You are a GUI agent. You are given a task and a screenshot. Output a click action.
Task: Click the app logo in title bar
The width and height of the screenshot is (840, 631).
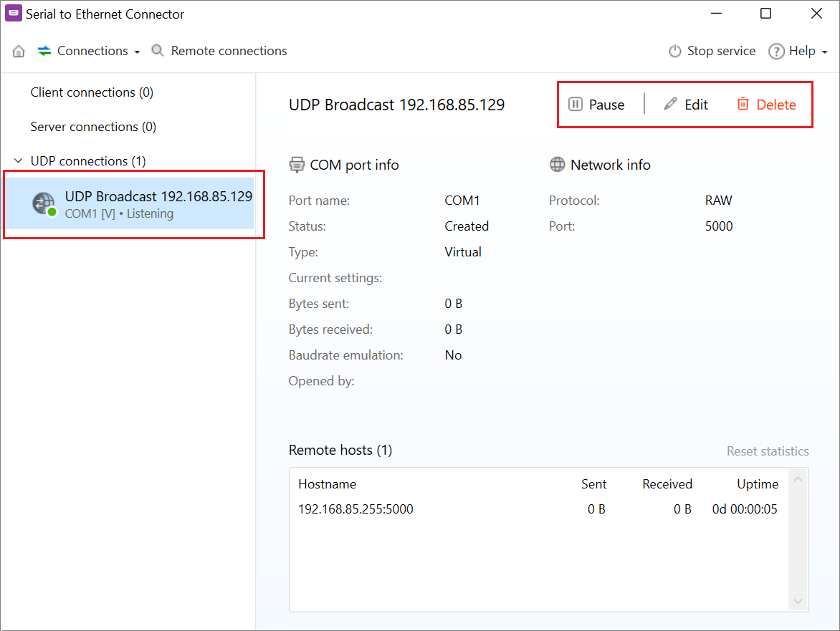tap(14, 14)
